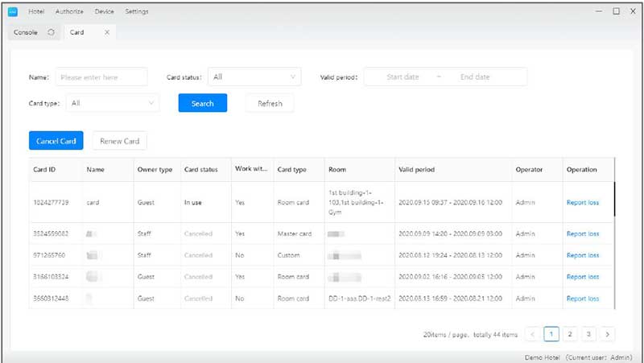
Task: Jump to page 2 of results
Action: point(569,333)
